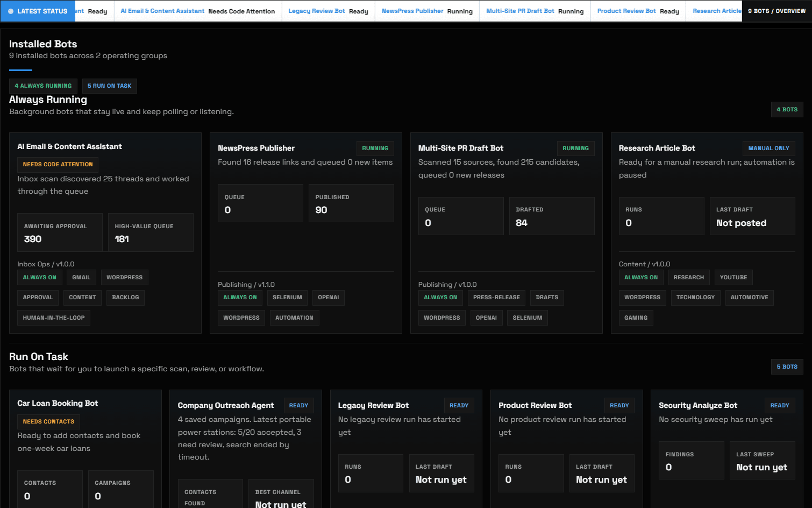Click Company Outreach Agent Ready badge

(298, 406)
